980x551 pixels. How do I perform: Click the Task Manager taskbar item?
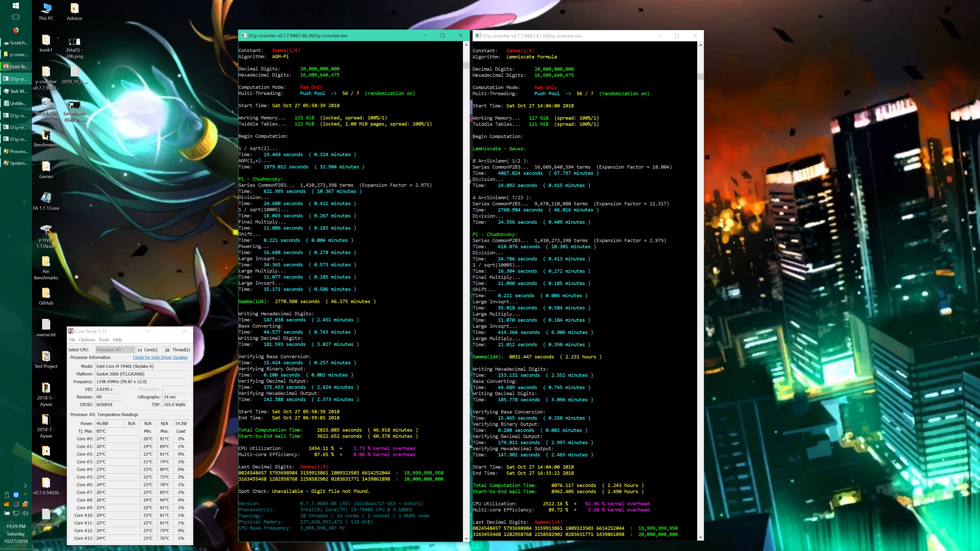click(16, 91)
